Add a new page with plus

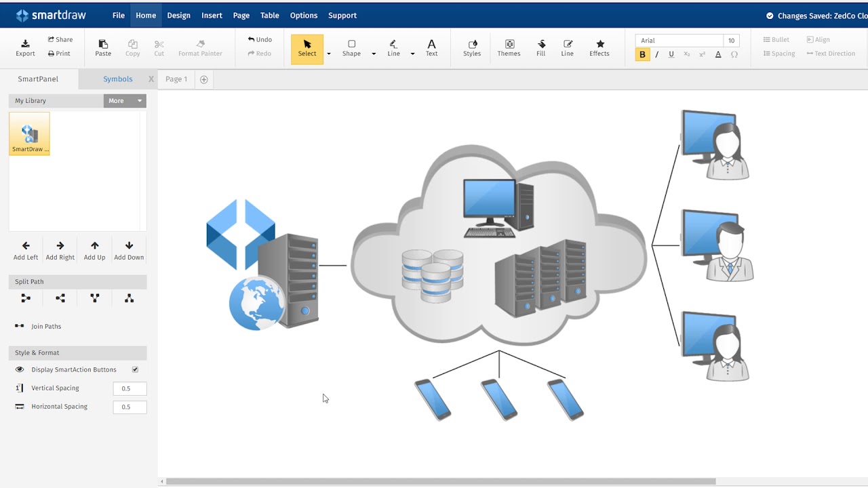tap(203, 79)
